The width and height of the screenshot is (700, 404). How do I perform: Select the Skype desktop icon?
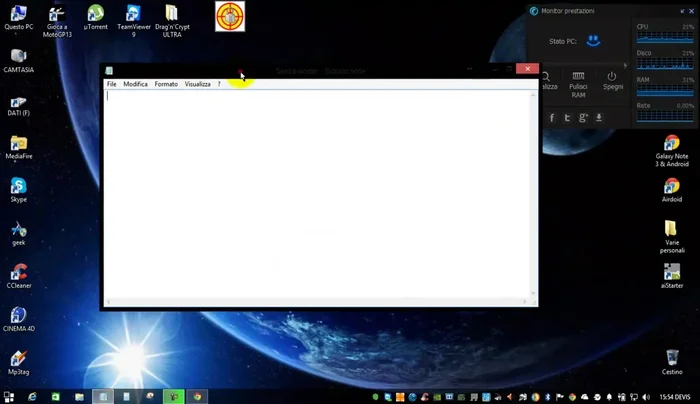[19, 190]
